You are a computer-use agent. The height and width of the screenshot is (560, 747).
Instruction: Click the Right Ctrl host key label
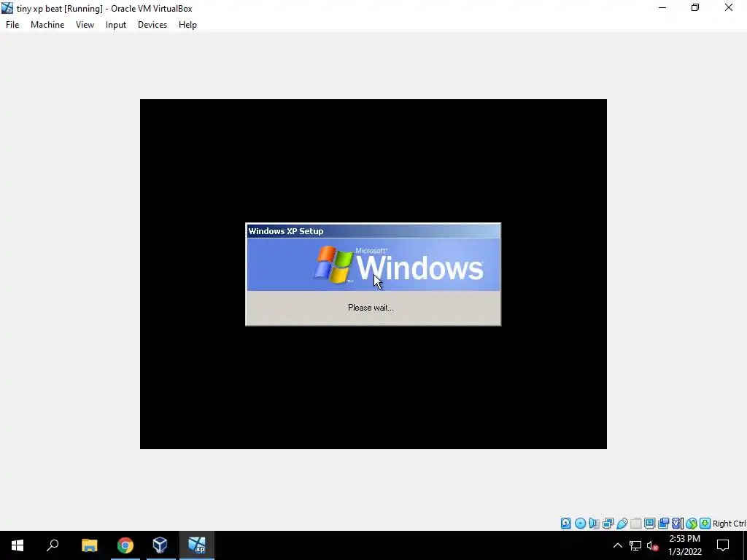[x=729, y=524]
